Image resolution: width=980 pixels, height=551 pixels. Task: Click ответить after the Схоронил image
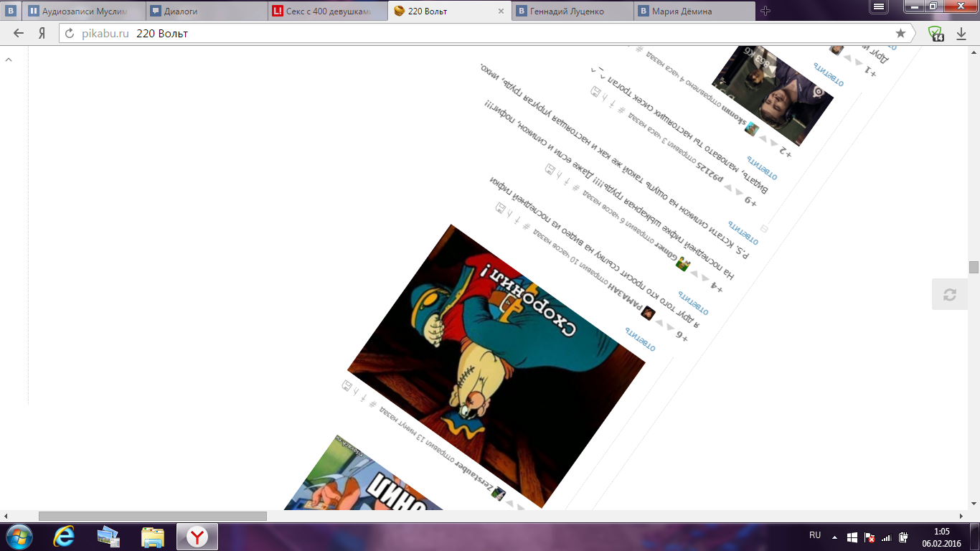[640, 339]
